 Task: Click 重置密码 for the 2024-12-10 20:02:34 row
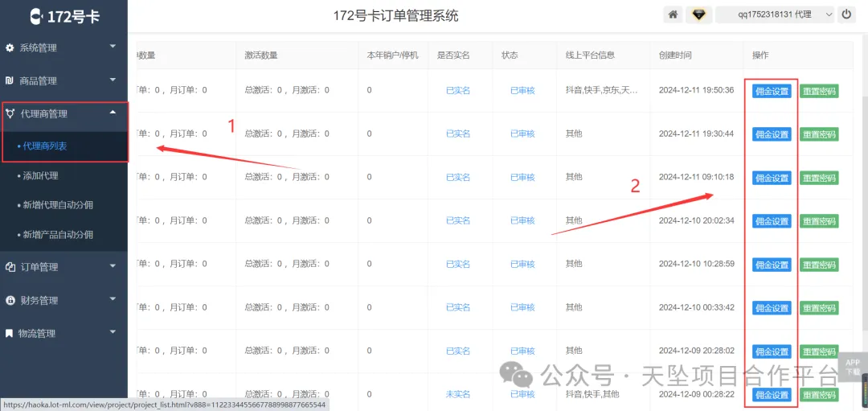click(819, 221)
